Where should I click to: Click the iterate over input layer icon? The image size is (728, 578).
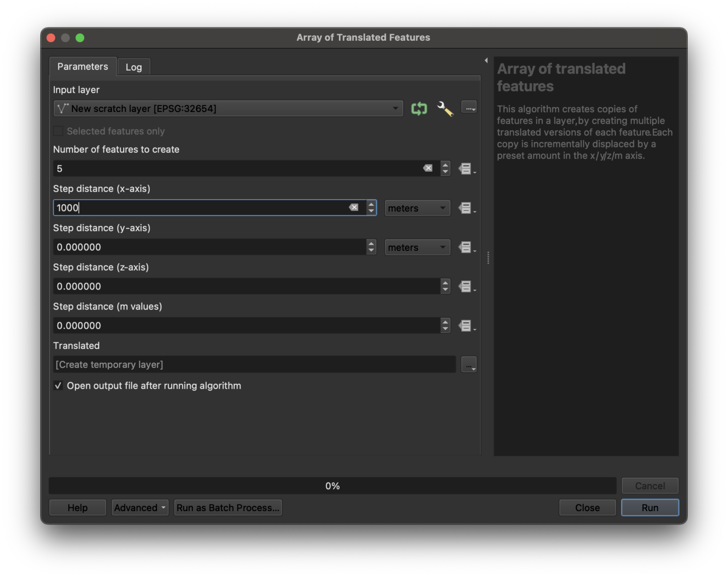[x=419, y=108]
